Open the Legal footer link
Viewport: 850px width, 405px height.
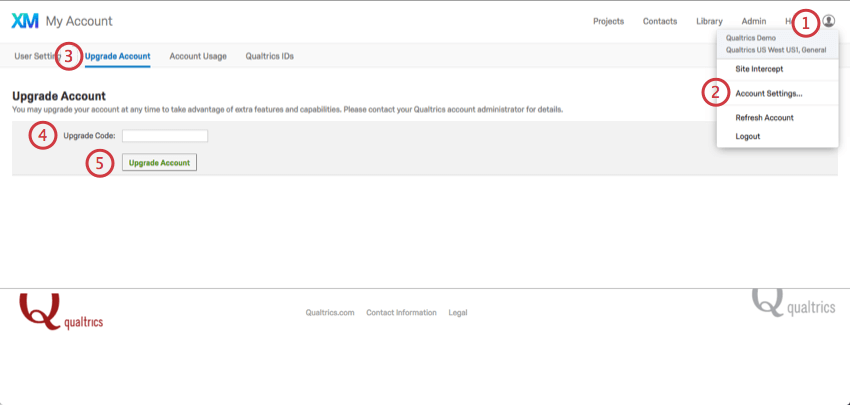click(458, 312)
